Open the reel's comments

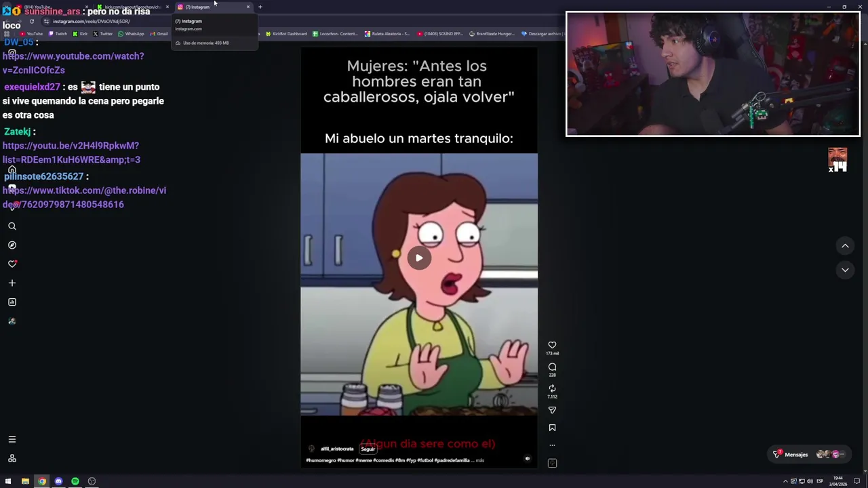[x=552, y=367]
